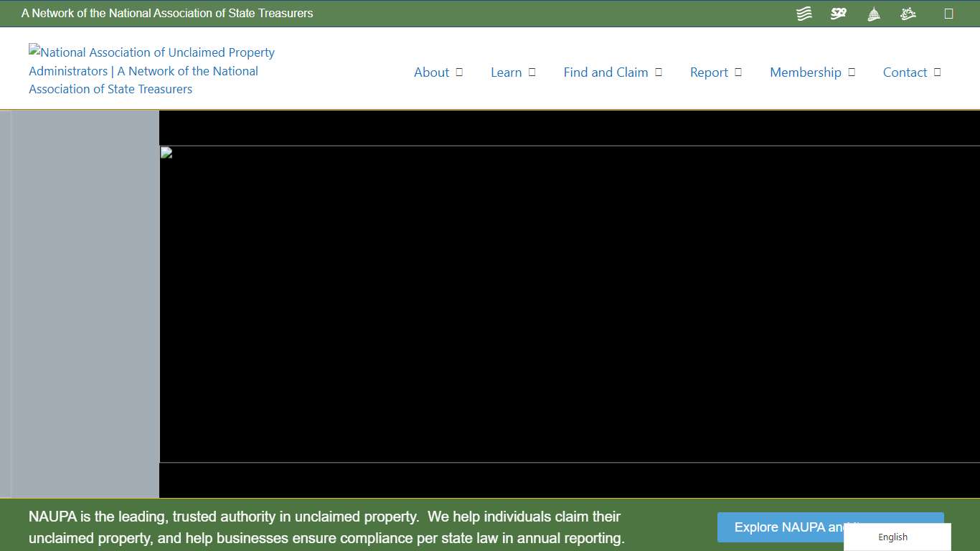Click the State Treasurers network banner text

[168, 13]
